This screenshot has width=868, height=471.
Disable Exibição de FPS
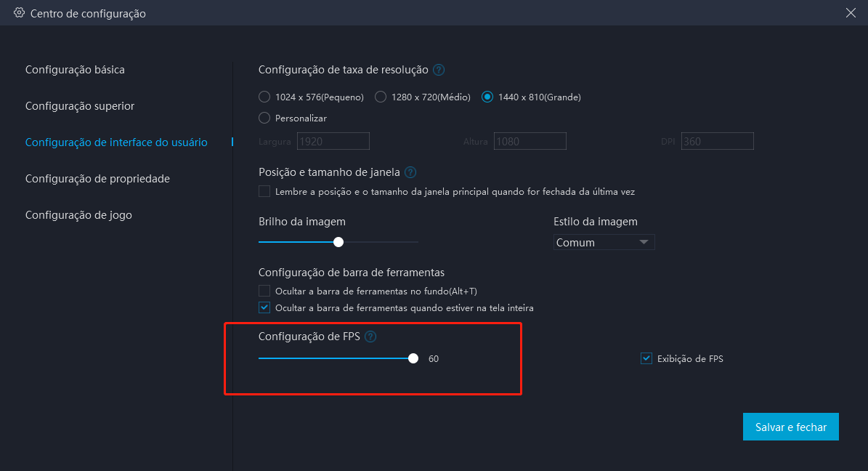coord(646,358)
